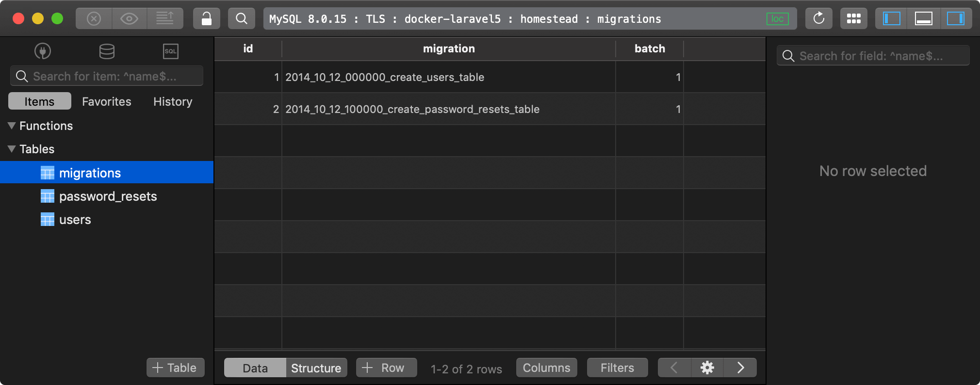Image resolution: width=980 pixels, height=385 pixels.
Task: Click the Columns button
Action: click(x=547, y=368)
